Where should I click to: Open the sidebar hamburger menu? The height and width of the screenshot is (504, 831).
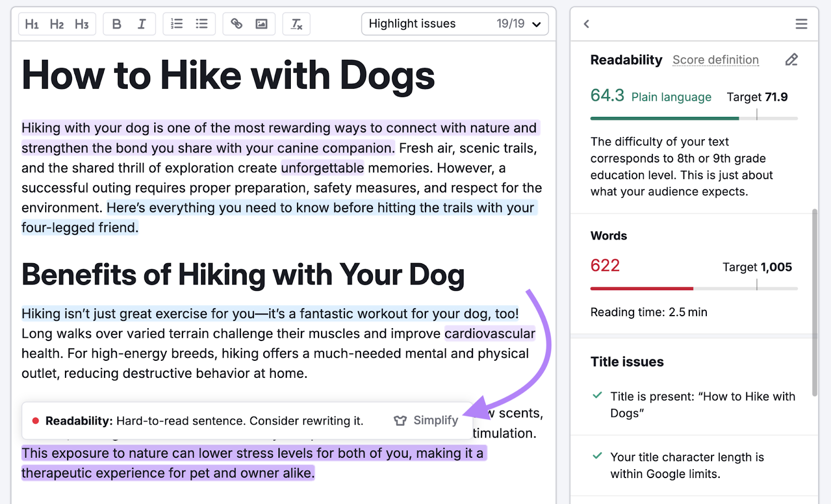[x=801, y=23]
